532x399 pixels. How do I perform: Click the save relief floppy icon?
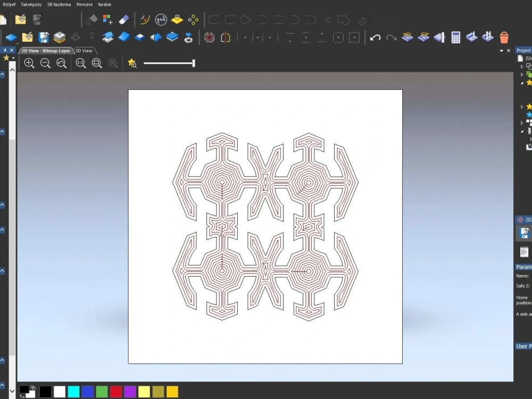point(44,37)
